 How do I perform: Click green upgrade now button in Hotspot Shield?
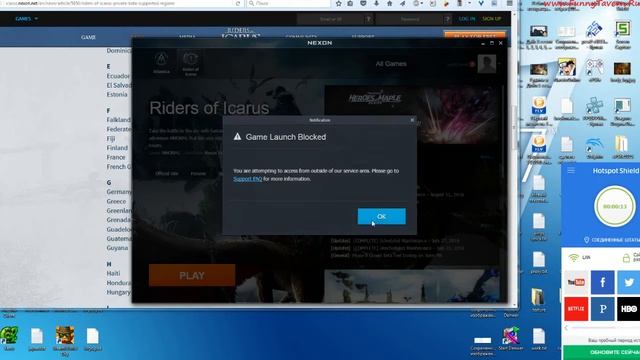[602, 352]
